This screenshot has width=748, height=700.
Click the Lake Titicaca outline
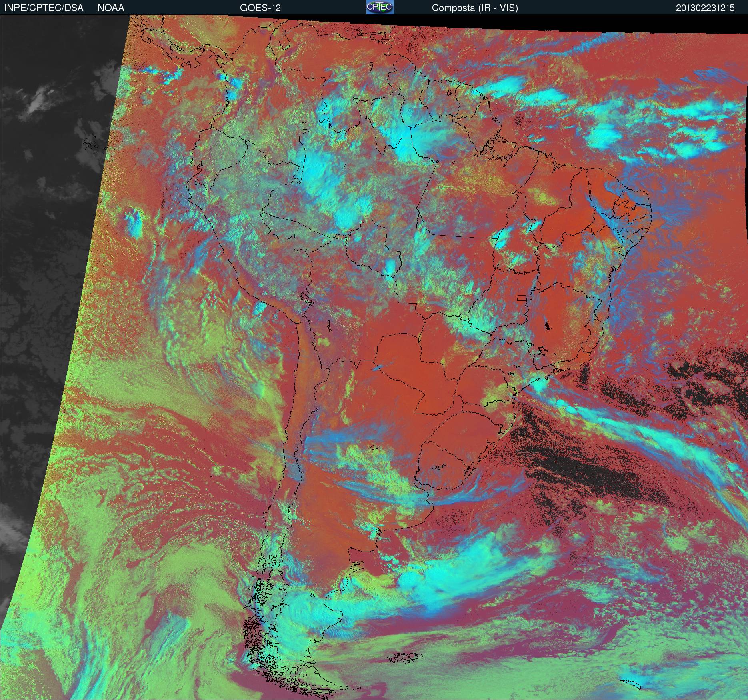(306, 298)
